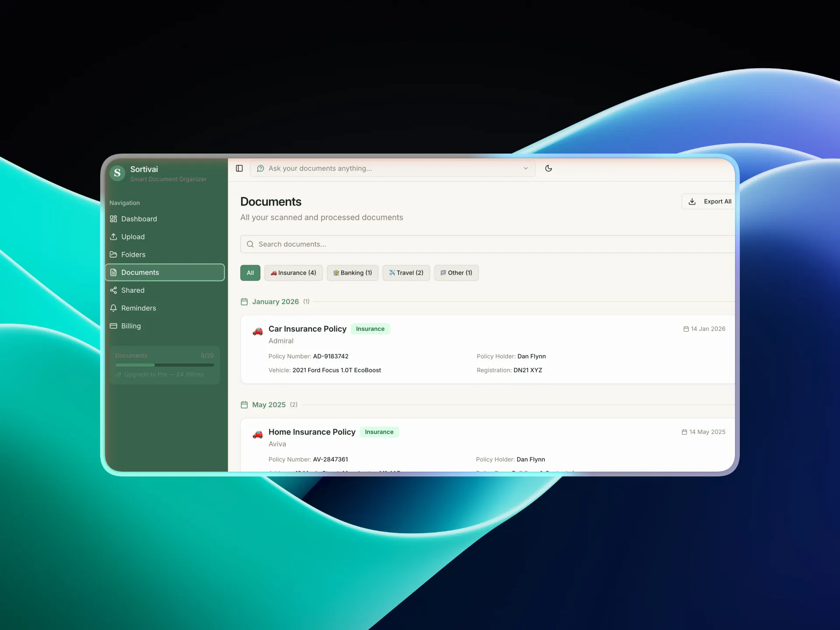Filter by Other (1)
Screen dimensions: 840x630
(x=456, y=273)
